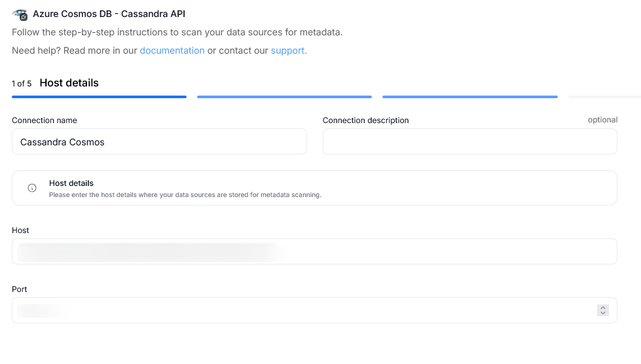Image resolution: width=641 pixels, height=364 pixels.
Task: Click the 'Azure Cosmos DB - Cassandra API' title
Action: 109,14
